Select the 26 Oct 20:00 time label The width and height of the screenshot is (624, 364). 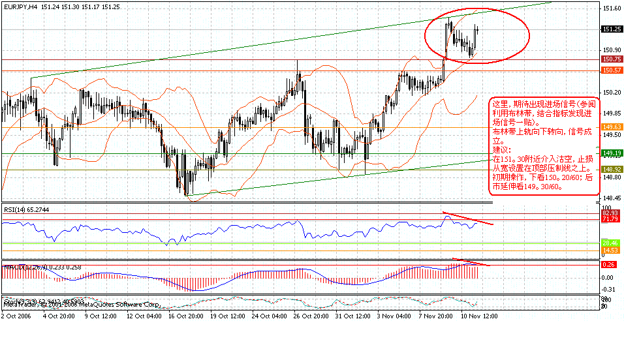pyautogui.click(x=311, y=316)
